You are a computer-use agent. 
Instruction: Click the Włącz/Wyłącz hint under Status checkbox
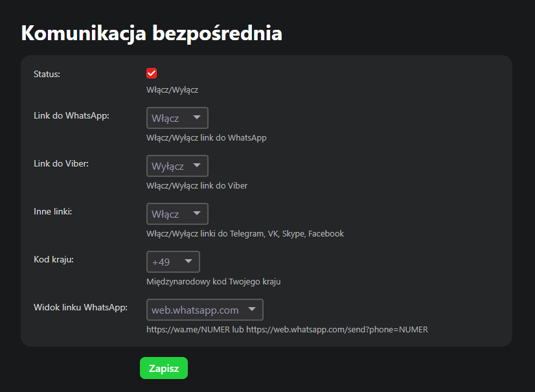[x=172, y=90]
